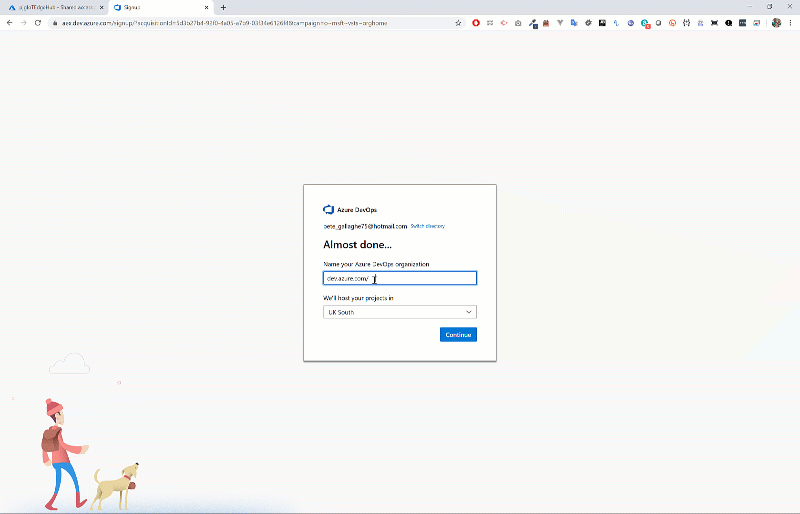Open the curly braces extension icon
The height and width of the screenshot is (514, 800).
(x=686, y=23)
